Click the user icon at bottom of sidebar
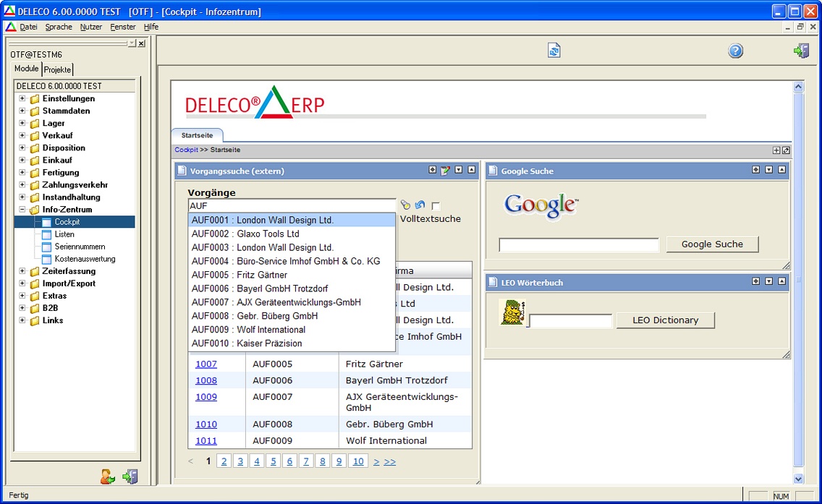This screenshot has height=504, width=822. pos(108,477)
